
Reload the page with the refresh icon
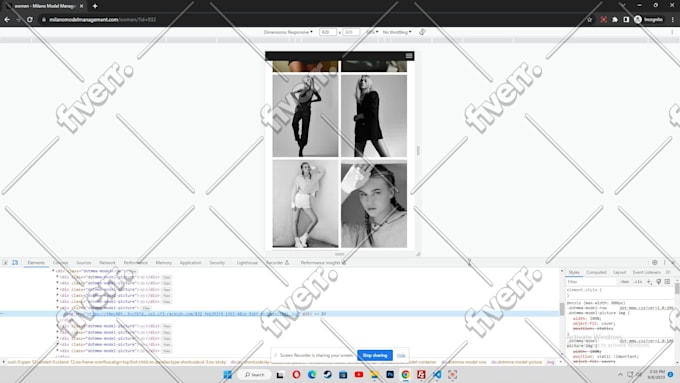point(29,20)
